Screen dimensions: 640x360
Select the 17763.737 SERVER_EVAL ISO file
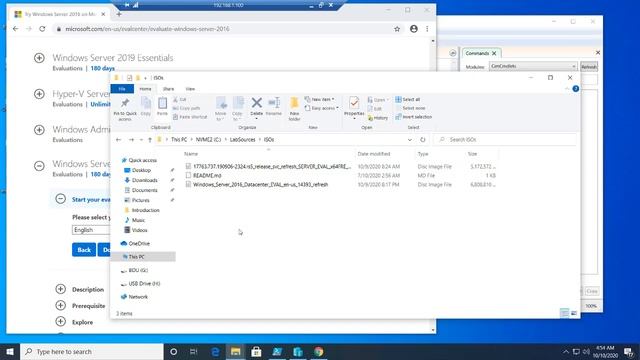coord(271,167)
